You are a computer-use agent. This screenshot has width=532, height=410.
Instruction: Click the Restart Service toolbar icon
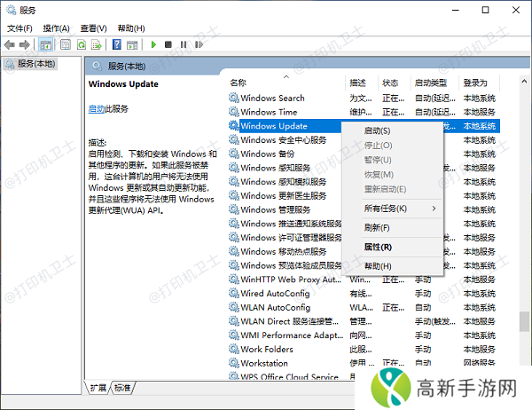[199, 44]
